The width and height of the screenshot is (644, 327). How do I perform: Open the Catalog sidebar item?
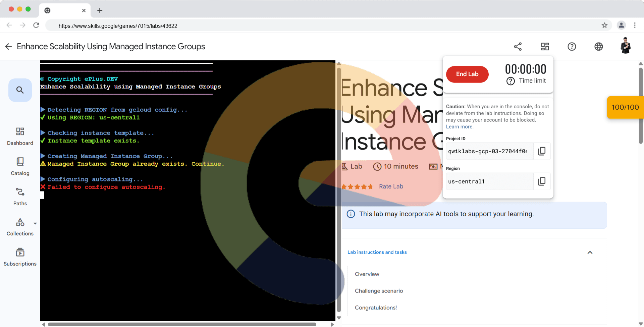(x=20, y=166)
